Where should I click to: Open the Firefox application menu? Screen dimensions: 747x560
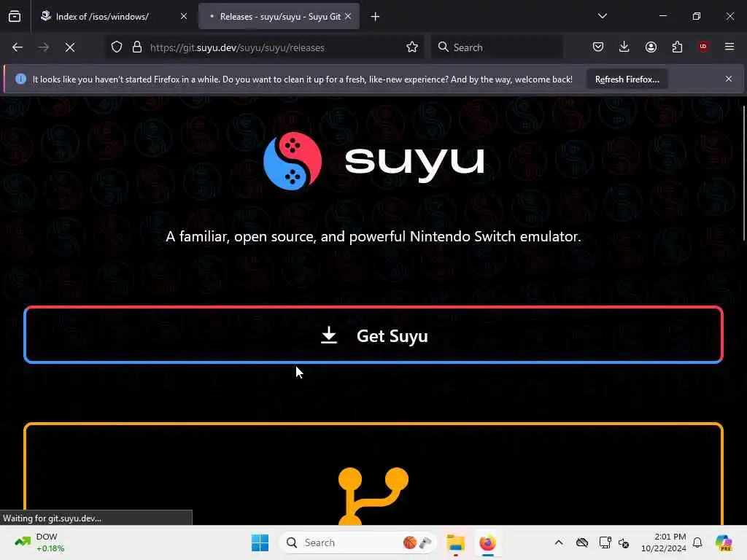click(x=729, y=47)
